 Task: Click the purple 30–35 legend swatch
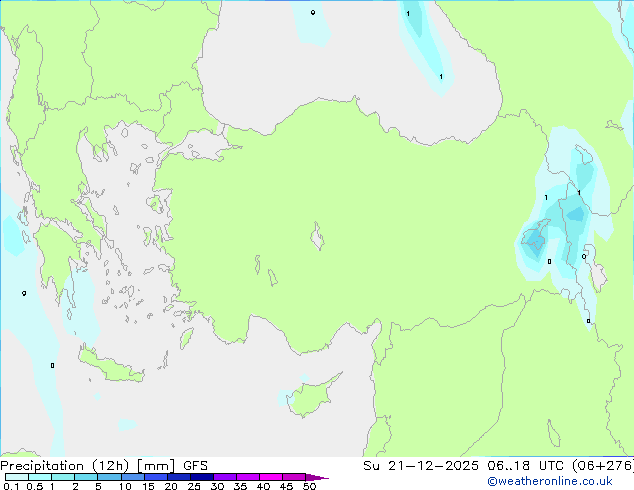[x=225, y=477]
